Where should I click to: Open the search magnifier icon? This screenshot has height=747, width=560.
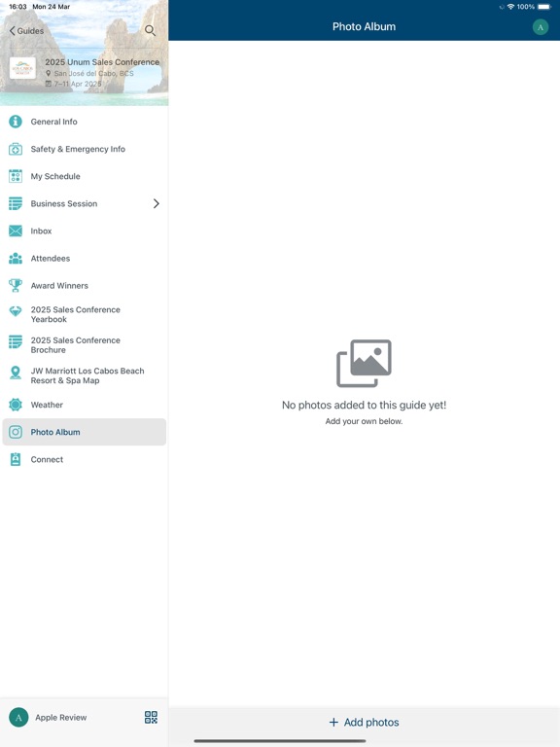tap(150, 30)
